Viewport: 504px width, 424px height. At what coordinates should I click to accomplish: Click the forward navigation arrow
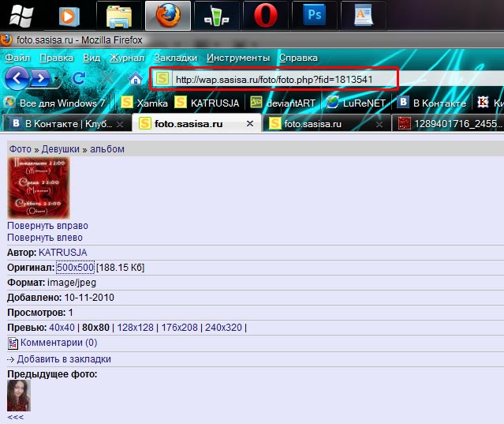point(41,78)
